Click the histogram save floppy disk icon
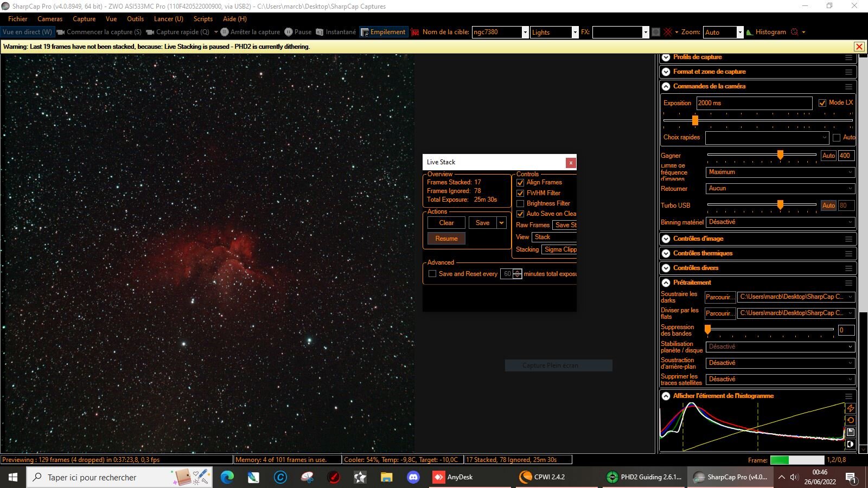Viewport: 868px width, 488px height. tap(851, 432)
